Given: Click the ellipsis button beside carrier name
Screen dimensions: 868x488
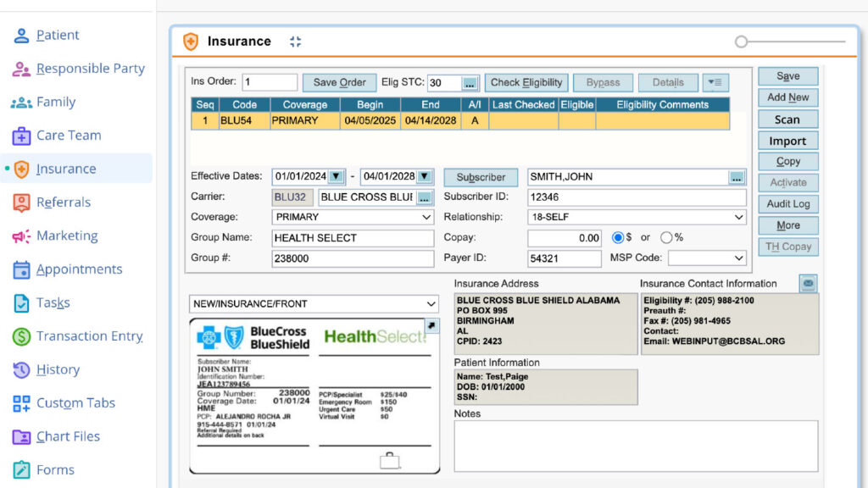Looking at the screenshot, I should [x=424, y=197].
